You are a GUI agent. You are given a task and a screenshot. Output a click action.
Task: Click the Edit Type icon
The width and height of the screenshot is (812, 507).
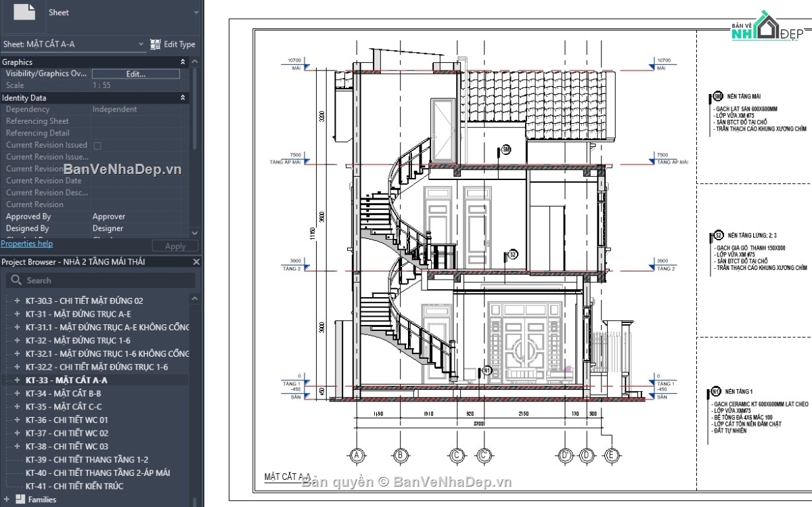[x=155, y=44]
